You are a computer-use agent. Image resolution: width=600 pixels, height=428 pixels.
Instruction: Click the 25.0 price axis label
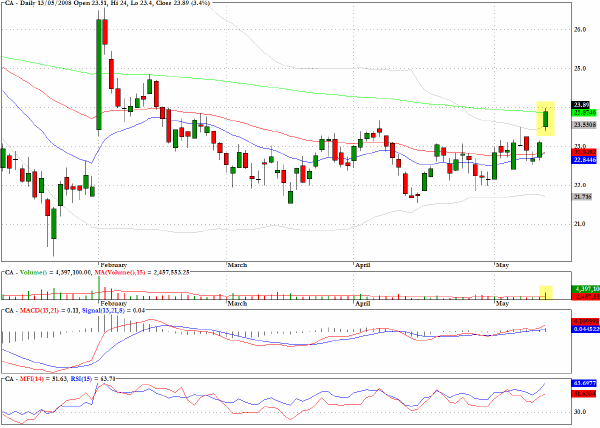[580, 68]
